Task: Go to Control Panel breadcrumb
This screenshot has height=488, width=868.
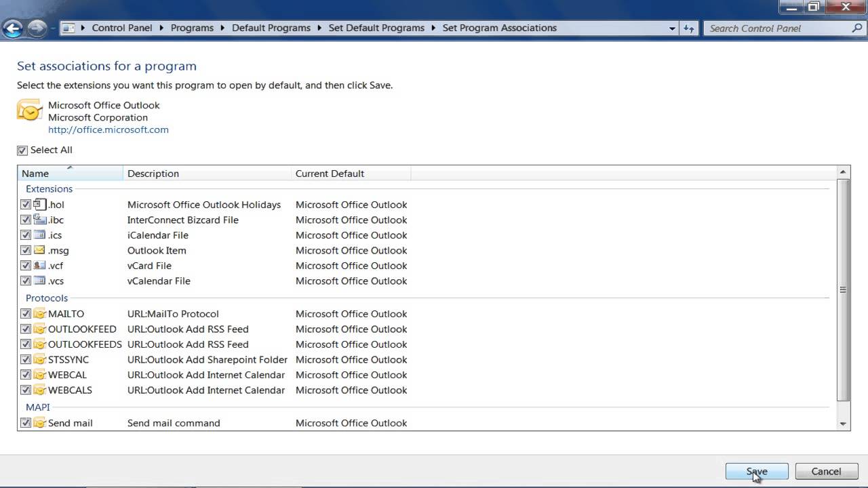Action: pos(123,28)
